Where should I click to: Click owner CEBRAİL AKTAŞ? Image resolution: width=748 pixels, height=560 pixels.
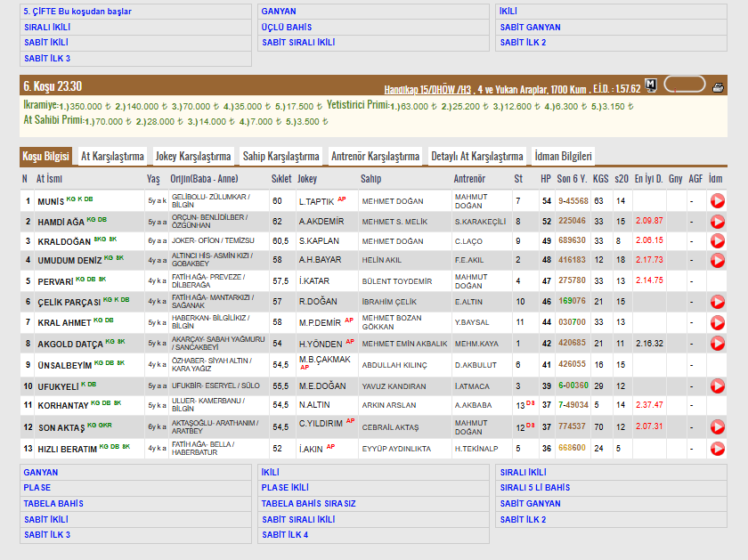pos(390,427)
